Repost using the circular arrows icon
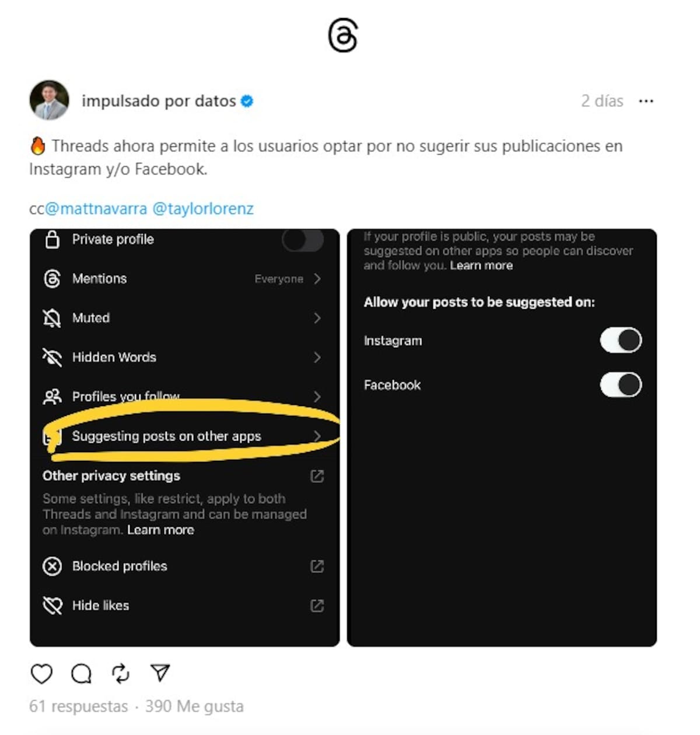700x735 pixels. point(121,674)
